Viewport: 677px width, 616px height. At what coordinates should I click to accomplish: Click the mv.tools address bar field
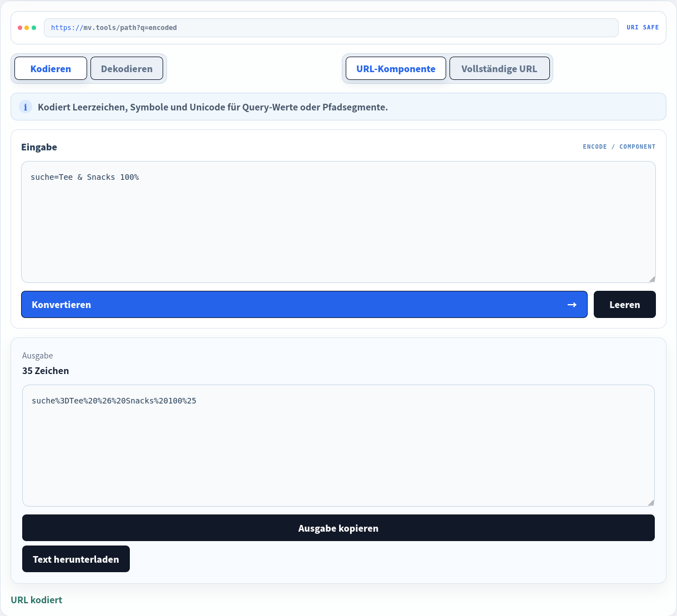(331, 28)
